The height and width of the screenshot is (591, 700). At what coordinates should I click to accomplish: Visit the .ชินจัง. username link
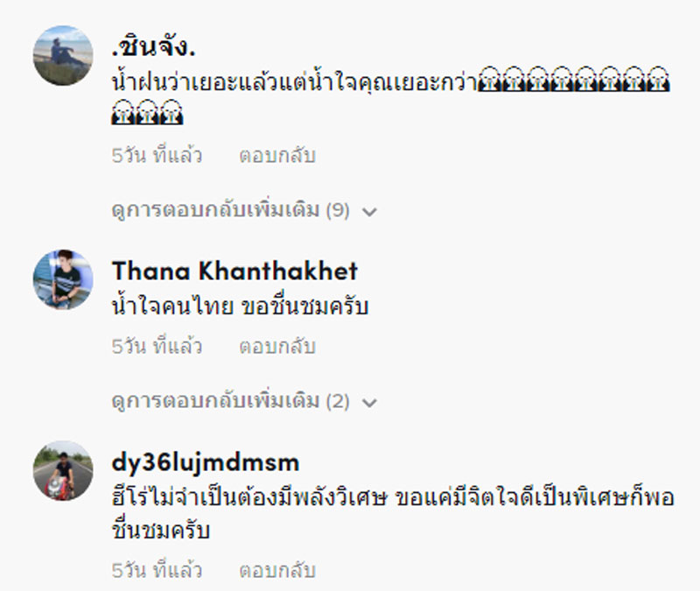(154, 47)
